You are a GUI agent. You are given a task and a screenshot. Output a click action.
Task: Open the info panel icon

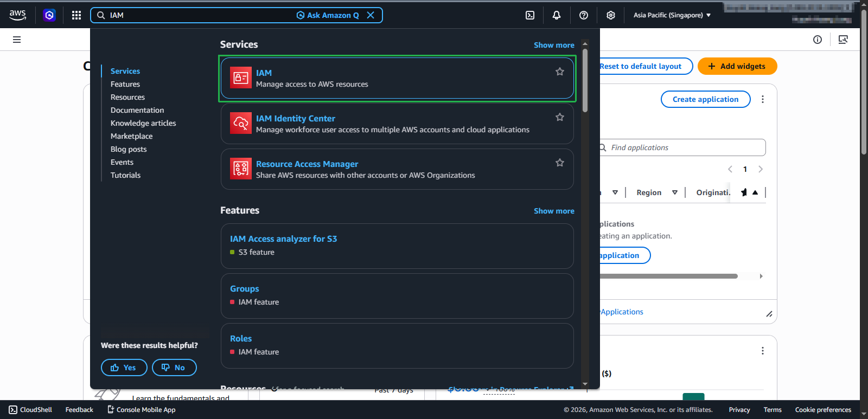(818, 40)
